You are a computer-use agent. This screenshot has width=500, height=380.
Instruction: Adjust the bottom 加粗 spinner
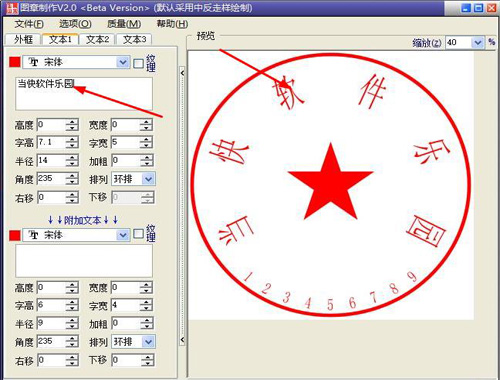(x=146, y=323)
